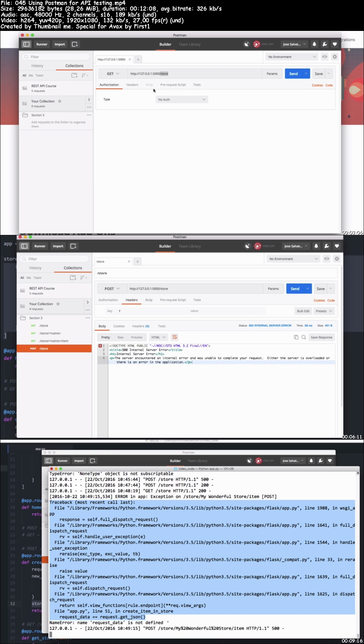Toggle SYNC OFF in the POST /store Postman window
The width and height of the screenshot is (364, 644).
(x=265, y=246)
